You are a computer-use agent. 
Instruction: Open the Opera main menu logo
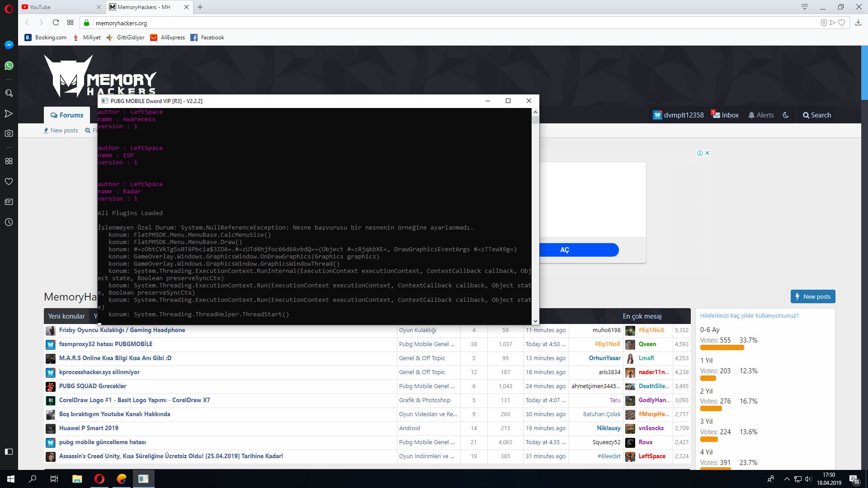click(9, 9)
